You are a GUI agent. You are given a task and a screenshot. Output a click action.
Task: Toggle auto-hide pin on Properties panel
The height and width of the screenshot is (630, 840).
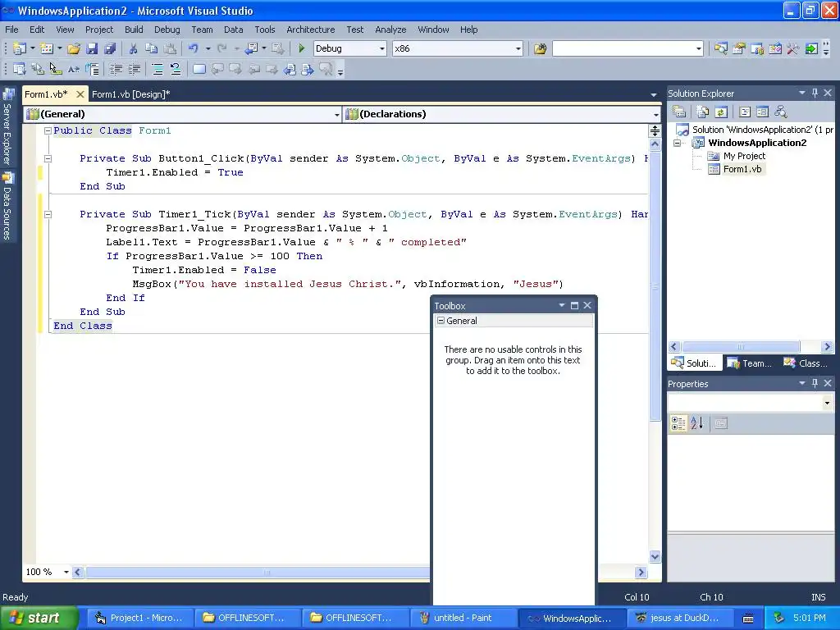tap(815, 384)
